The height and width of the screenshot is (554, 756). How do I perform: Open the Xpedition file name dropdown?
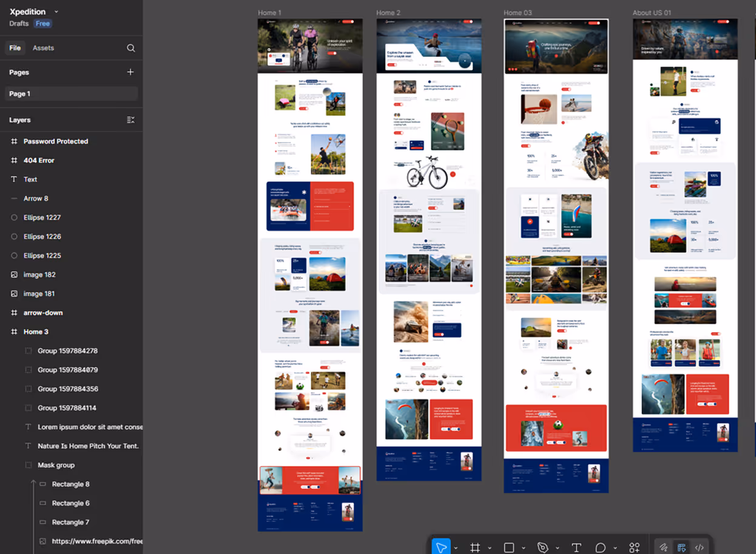point(55,11)
